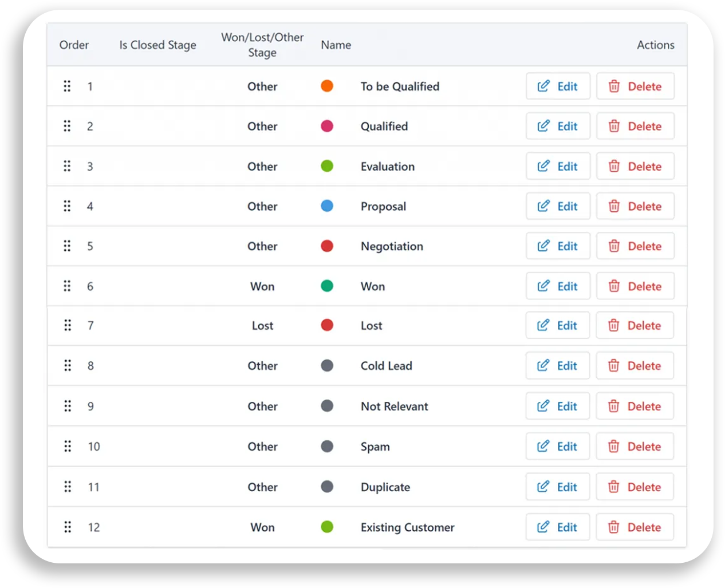This screenshot has width=725, height=588.
Task: Click the drag handle on the Won row
Action: point(67,286)
